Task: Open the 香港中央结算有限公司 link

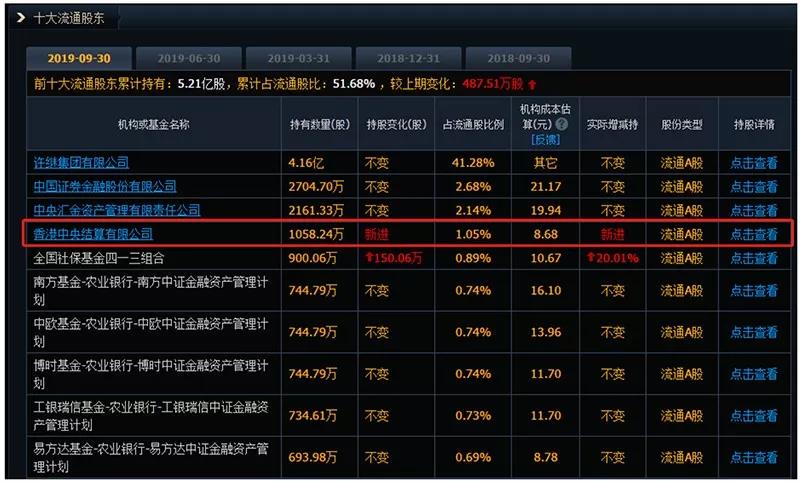Action: tap(92, 234)
